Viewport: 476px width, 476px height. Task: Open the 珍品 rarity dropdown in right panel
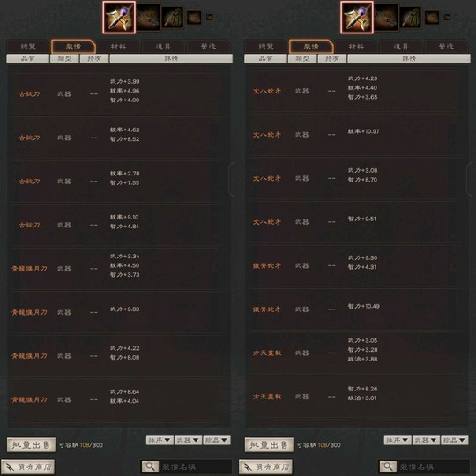[x=455, y=440]
